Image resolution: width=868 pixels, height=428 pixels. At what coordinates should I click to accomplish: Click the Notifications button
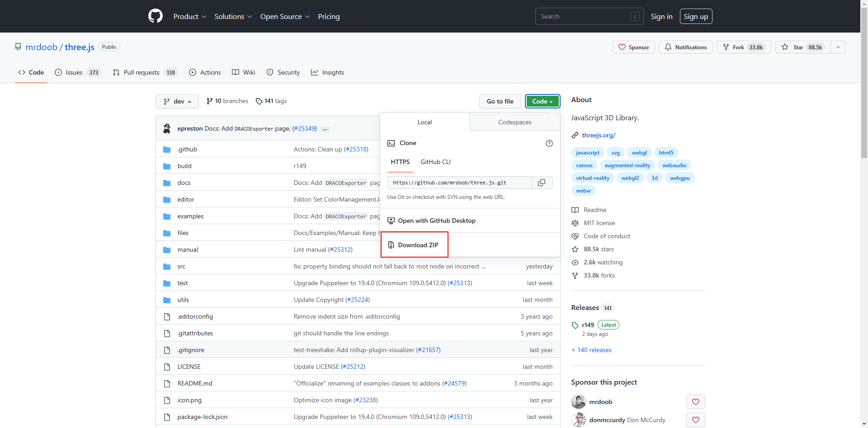tap(686, 47)
